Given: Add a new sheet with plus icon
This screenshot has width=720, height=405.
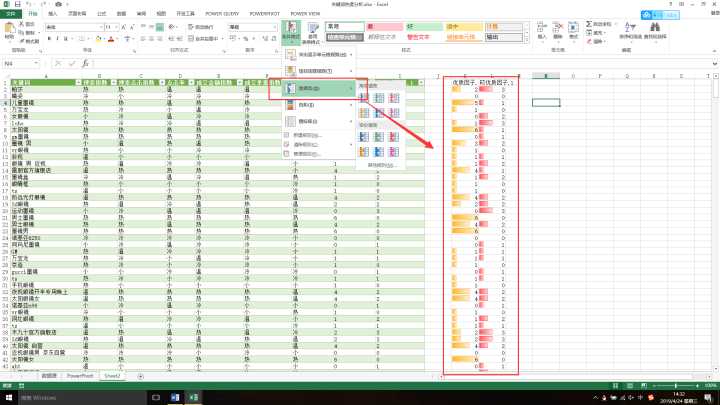Looking at the screenshot, I should (x=140, y=376).
